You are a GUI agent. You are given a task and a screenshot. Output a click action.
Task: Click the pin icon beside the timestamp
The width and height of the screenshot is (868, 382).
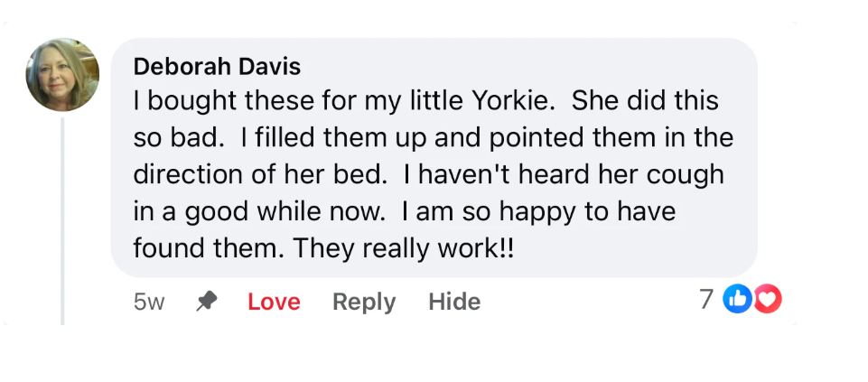(207, 302)
